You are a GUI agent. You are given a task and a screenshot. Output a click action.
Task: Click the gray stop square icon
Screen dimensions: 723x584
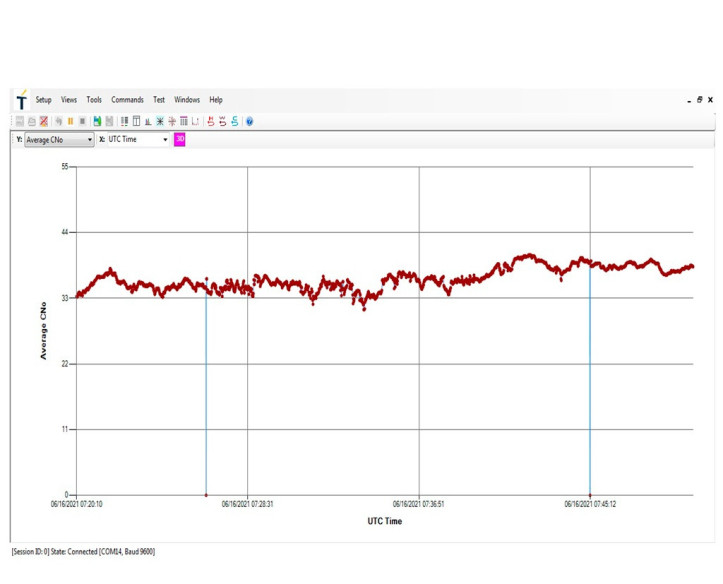coord(82,121)
